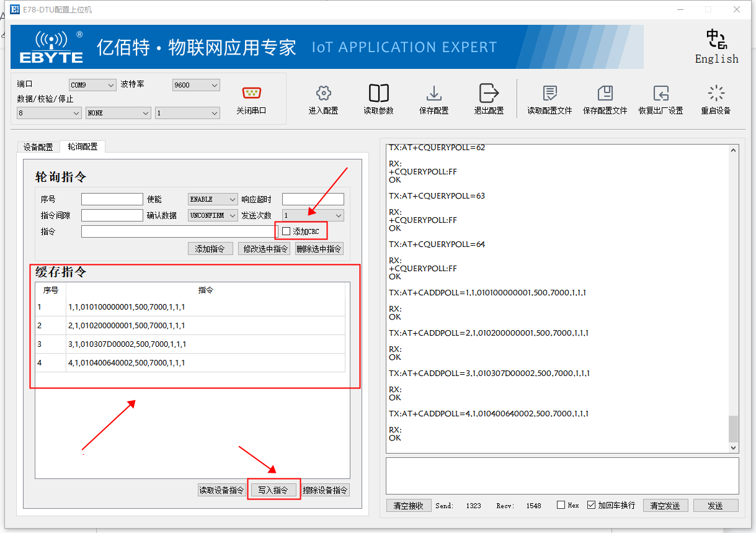Click the 重启设备 restart device icon
The width and height of the screenshot is (756, 533).
716,98
